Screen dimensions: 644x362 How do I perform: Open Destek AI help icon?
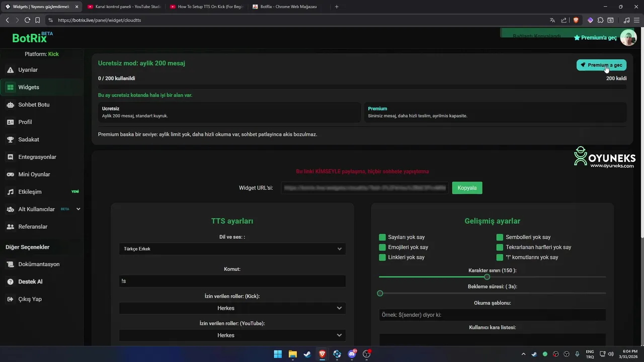point(10,282)
